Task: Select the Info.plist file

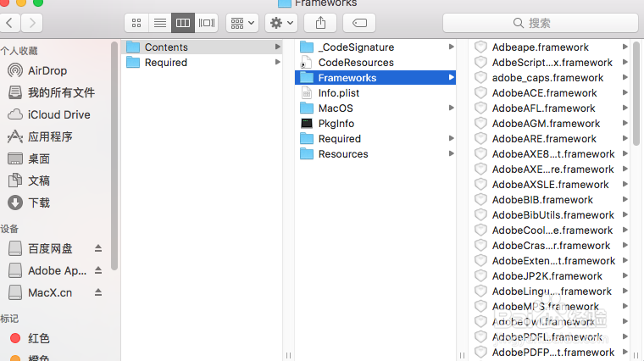Action: pyautogui.click(x=375, y=93)
